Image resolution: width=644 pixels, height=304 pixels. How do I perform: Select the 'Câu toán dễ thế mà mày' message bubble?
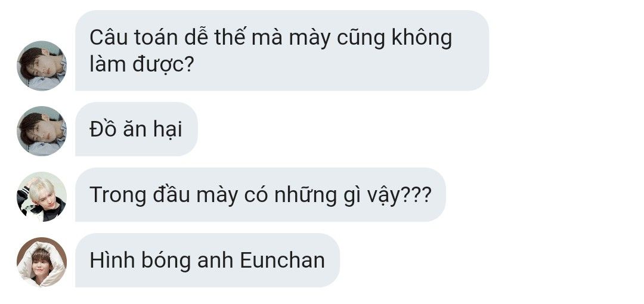click(282, 51)
